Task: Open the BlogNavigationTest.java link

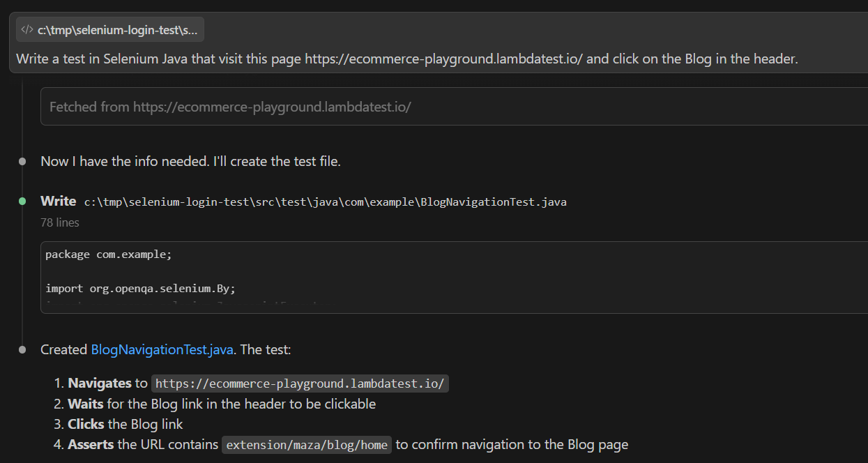Action: (x=162, y=349)
